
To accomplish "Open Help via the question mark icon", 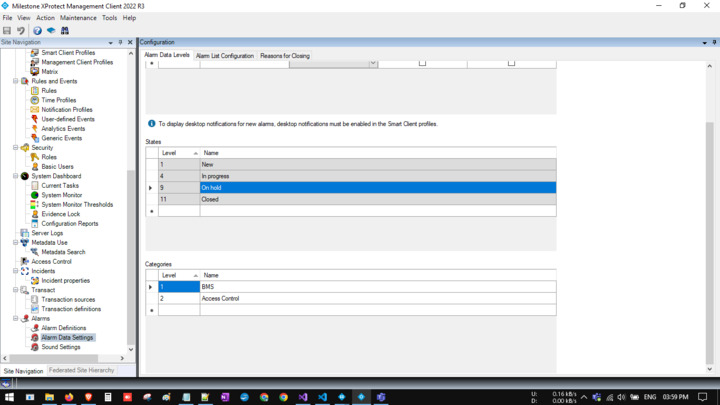I will click(x=37, y=31).
